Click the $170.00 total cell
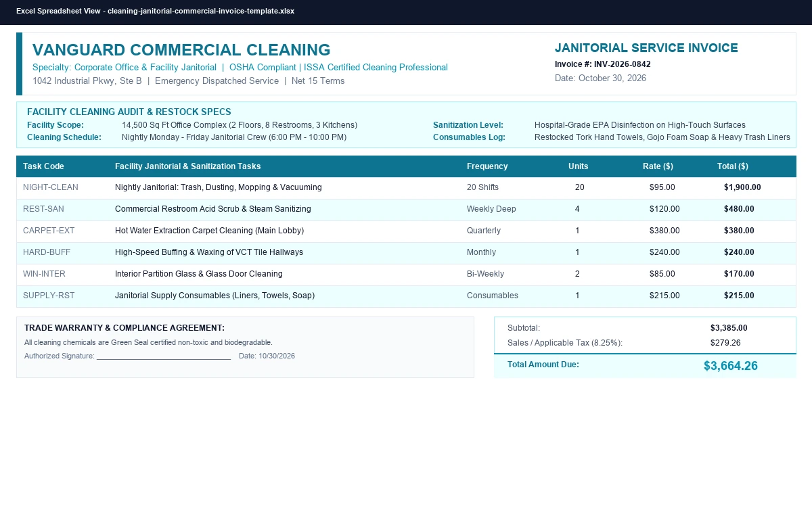The height and width of the screenshot is (514, 812). click(x=739, y=274)
